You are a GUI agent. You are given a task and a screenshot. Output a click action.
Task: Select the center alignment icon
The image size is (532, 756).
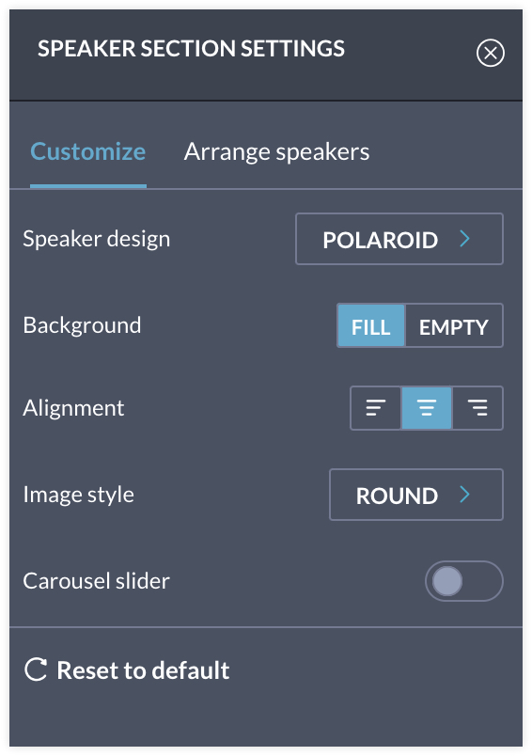[x=427, y=408]
